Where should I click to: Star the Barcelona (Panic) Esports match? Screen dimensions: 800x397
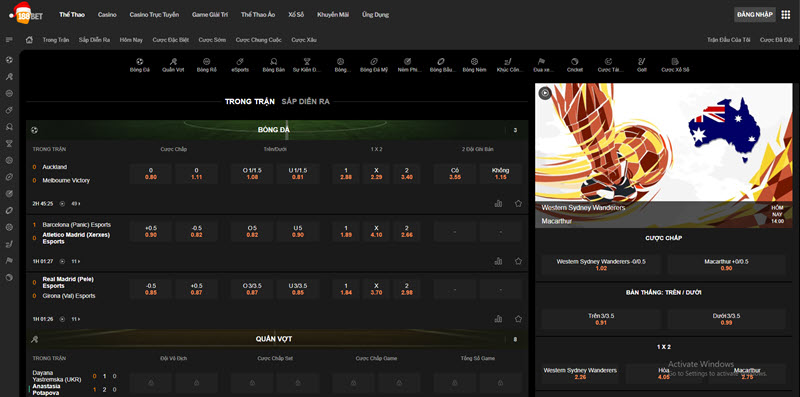point(518,261)
